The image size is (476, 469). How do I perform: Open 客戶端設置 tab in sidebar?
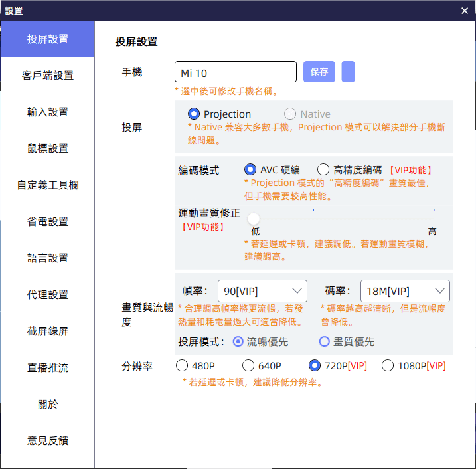click(48, 76)
